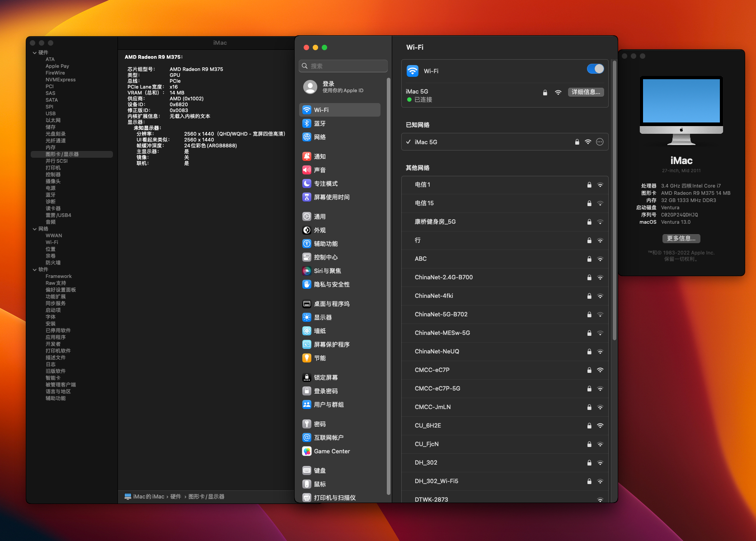
Task: Open Accessibility via its blue icon
Action: click(307, 244)
